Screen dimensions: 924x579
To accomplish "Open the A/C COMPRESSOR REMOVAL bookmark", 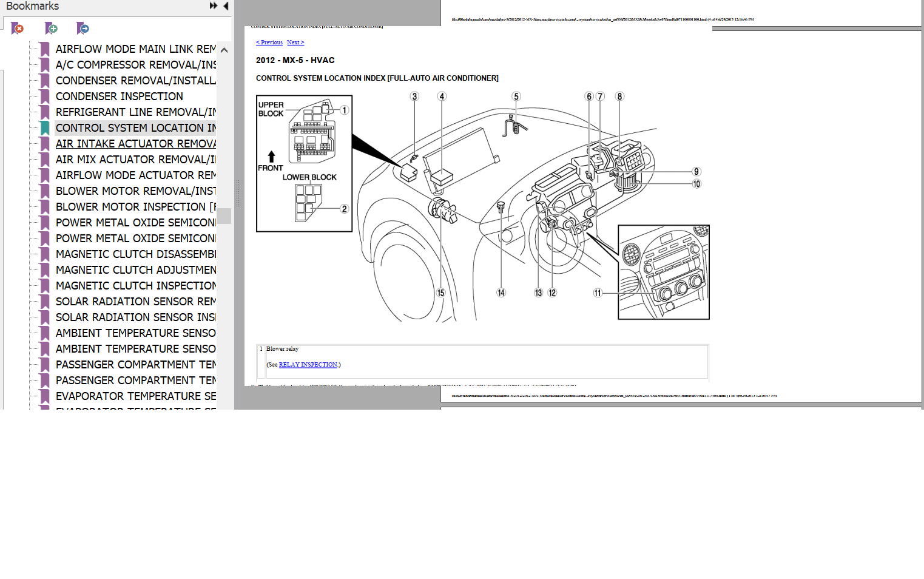I will coord(136,65).
